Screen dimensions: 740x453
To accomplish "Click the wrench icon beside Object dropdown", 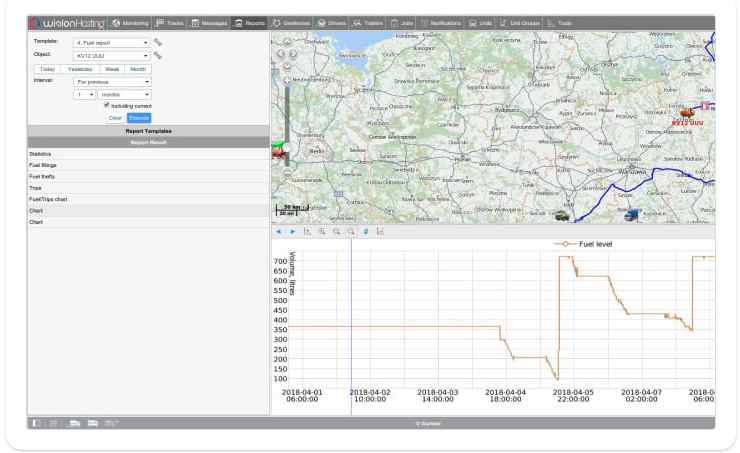I will tap(158, 56).
